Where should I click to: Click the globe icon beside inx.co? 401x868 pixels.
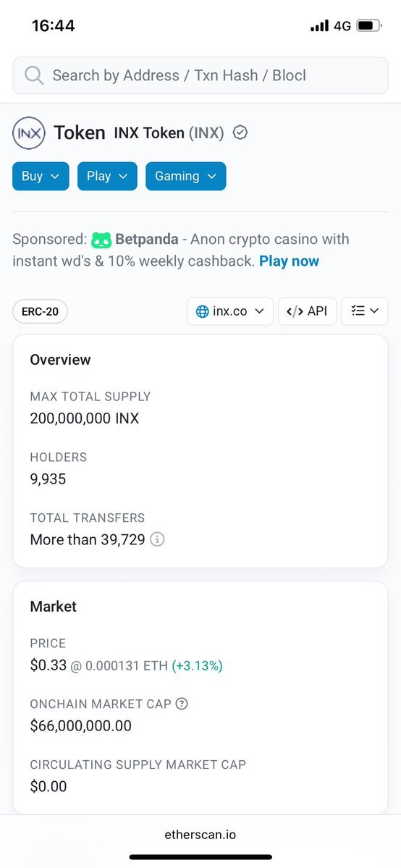pos(203,311)
